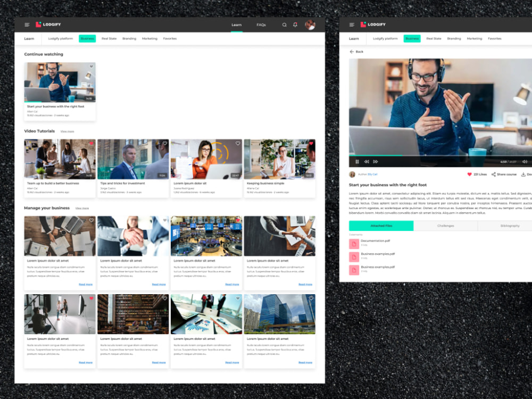Open Marketing tab in left window
The image size is (532, 399).
click(149, 39)
